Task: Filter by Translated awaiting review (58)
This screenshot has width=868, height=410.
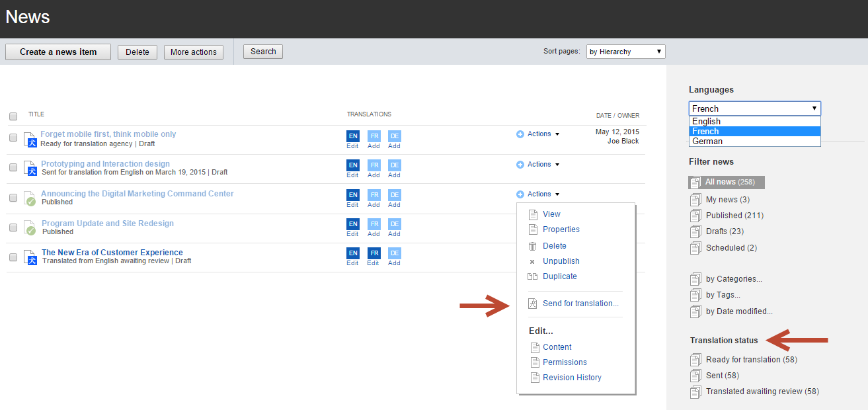Action: (x=762, y=391)
